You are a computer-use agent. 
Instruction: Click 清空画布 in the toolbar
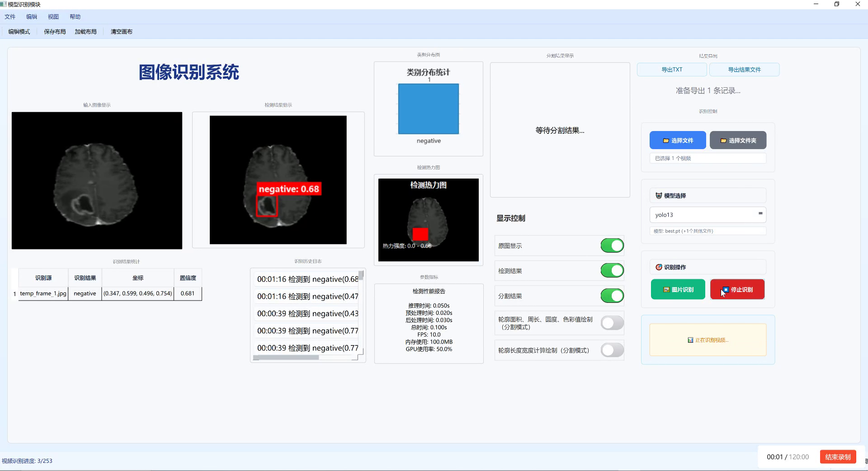pyautogui.click(x=121, y=32)
